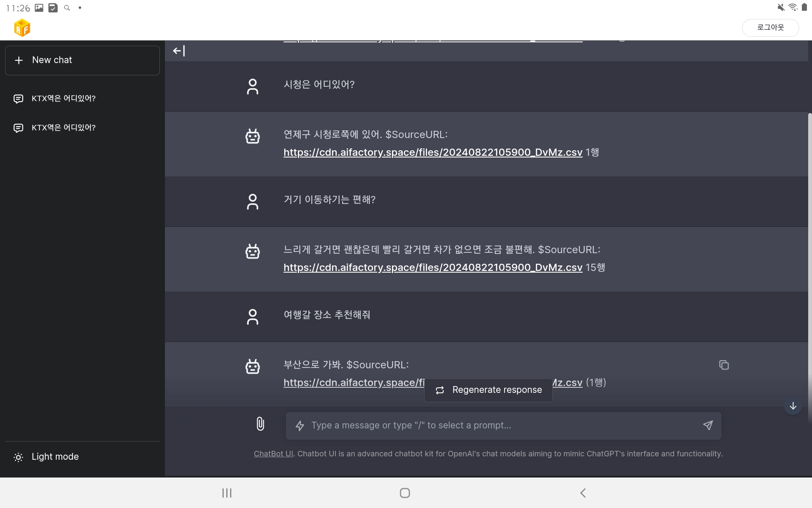Open CSV link in 연제구 시청로 answer

click(x=433, y=152)
